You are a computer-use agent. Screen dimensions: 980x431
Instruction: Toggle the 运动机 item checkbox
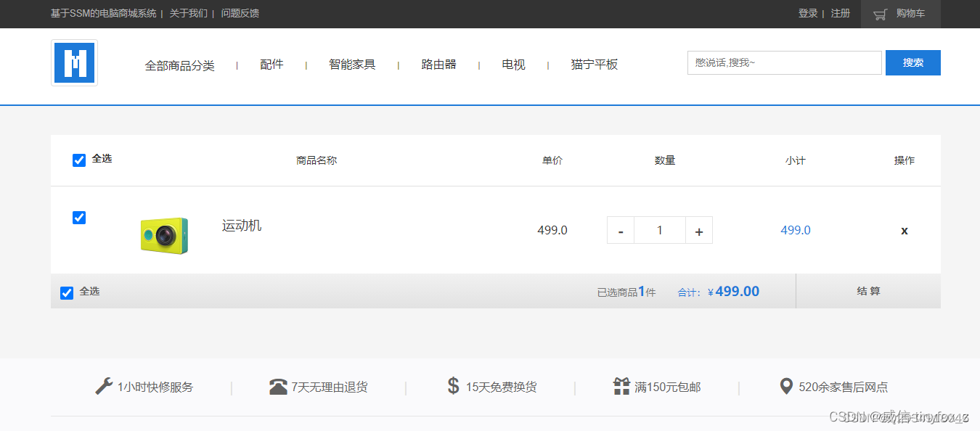point(78,217)
